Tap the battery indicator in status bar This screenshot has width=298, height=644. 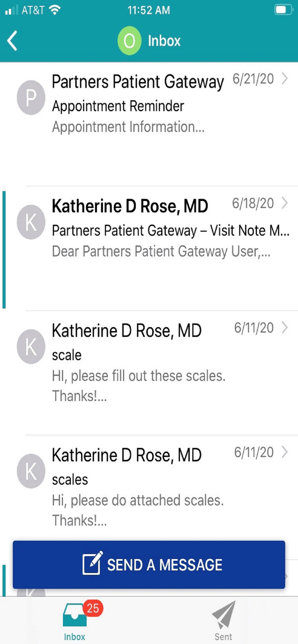[283, 10]
